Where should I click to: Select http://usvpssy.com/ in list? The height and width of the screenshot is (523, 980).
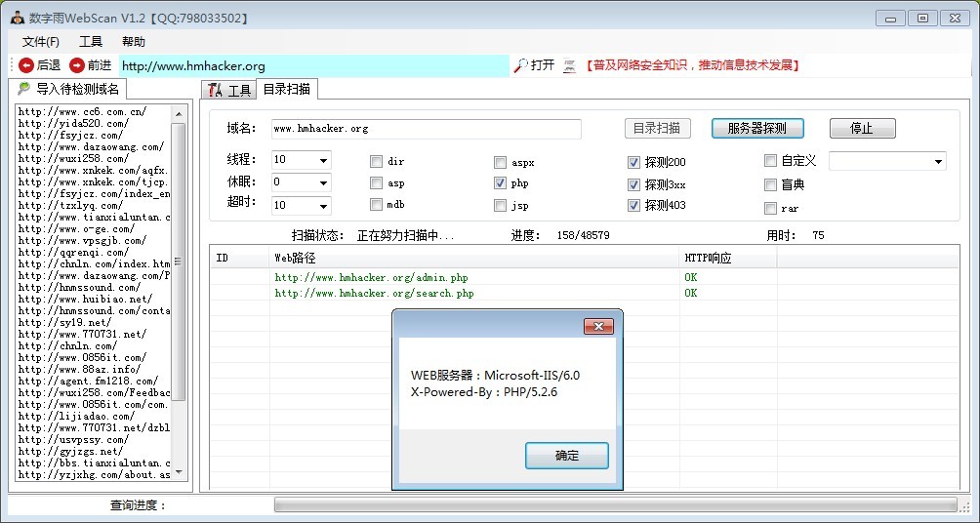[x=73, y=439]
